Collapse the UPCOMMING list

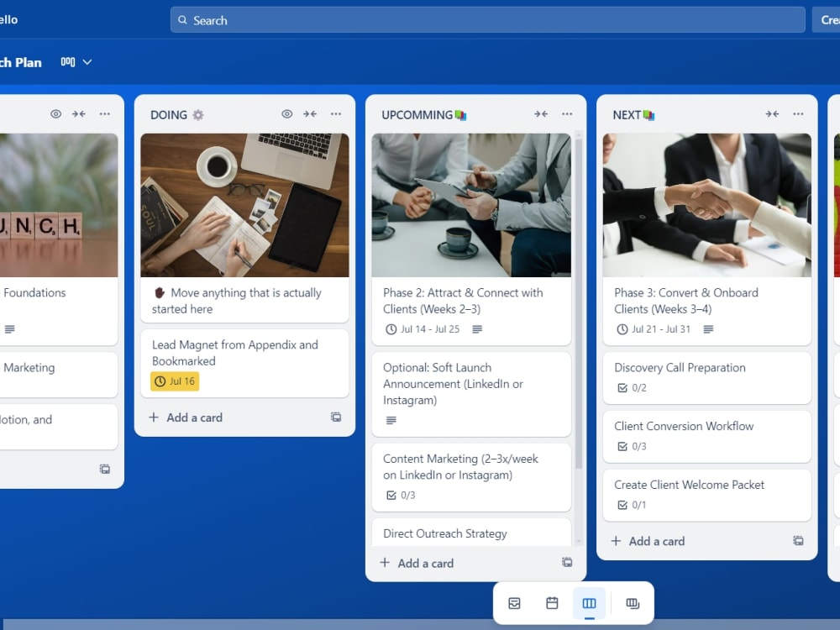point(541,113)
